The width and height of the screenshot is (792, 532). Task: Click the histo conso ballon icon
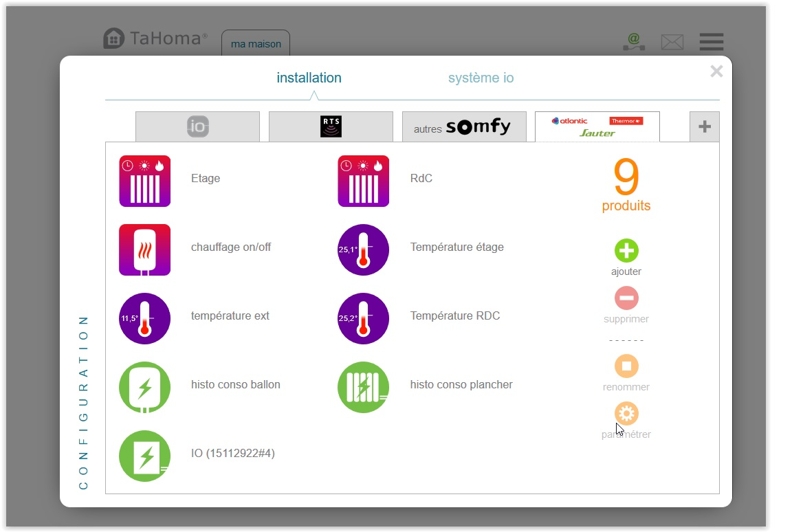[144, 387]
